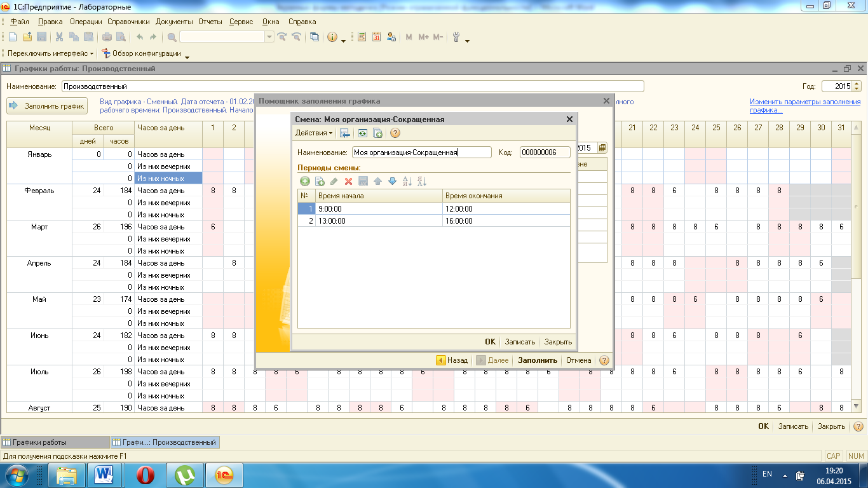Open the Calculator from main toolbar

pos(362,37)
